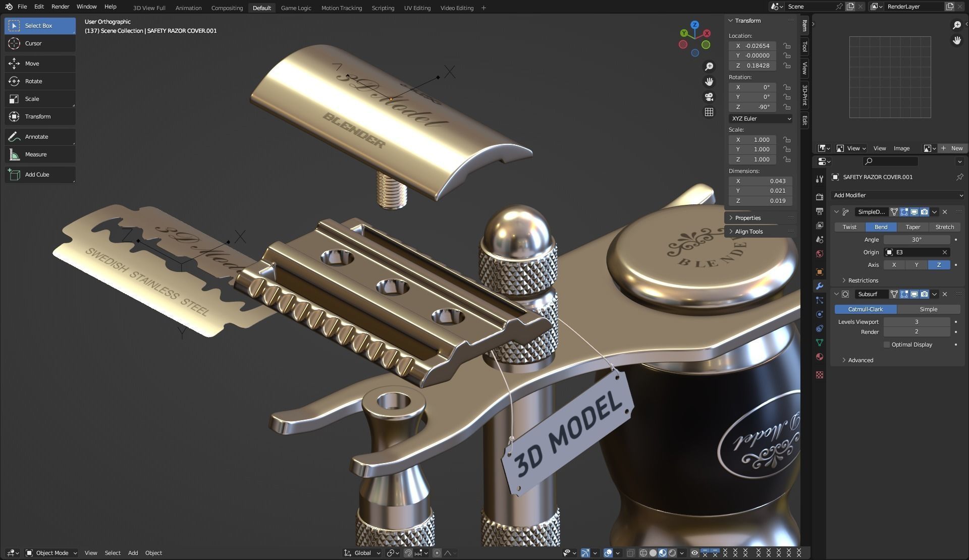
Task: Open the Object properties tab
Action: (820, 272)
